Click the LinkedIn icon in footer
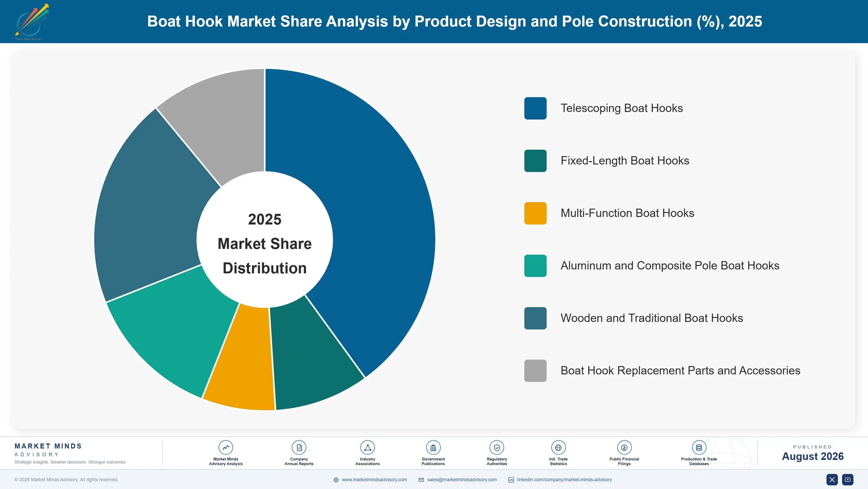This screenshot has height=489, width=868. click(511, 480)
